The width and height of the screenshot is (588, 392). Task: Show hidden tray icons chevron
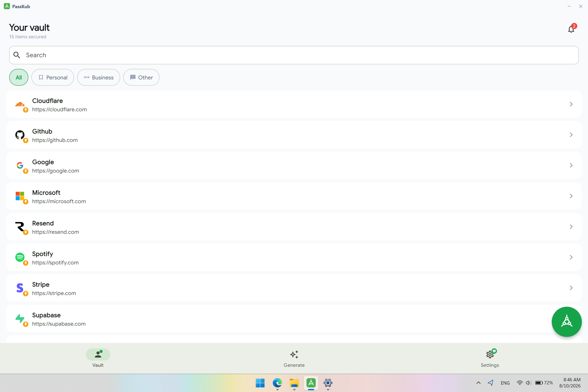click(479, 383)
